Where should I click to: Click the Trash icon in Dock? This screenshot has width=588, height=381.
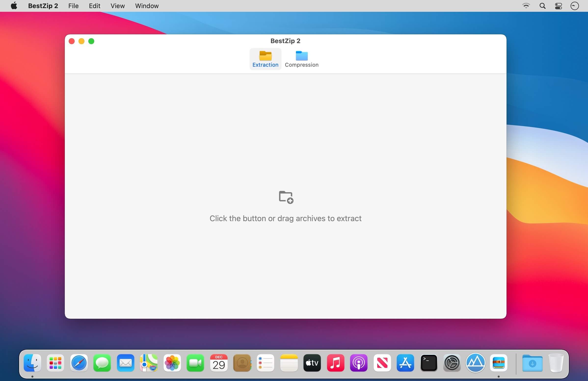pyautogui.click(x=556, y=363)
